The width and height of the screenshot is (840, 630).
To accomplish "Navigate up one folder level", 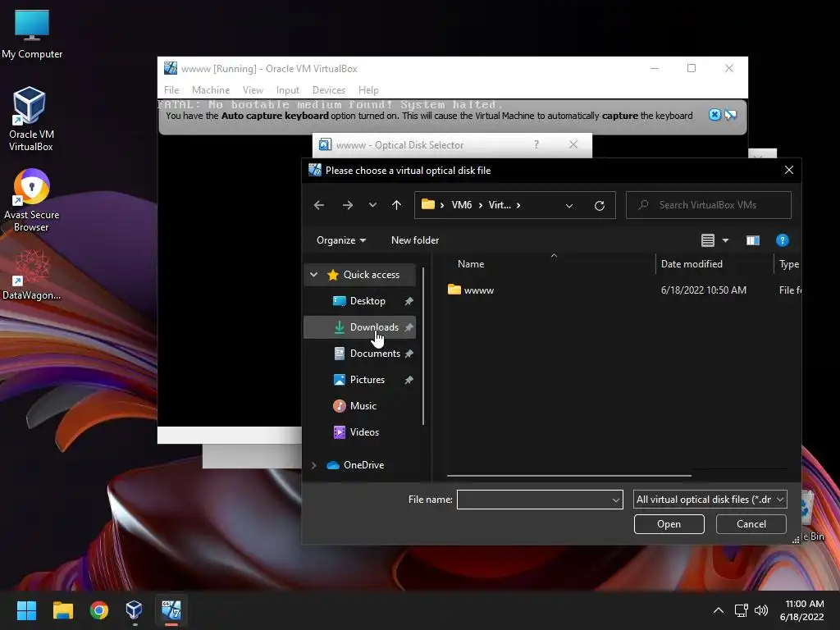I will 396,205.
